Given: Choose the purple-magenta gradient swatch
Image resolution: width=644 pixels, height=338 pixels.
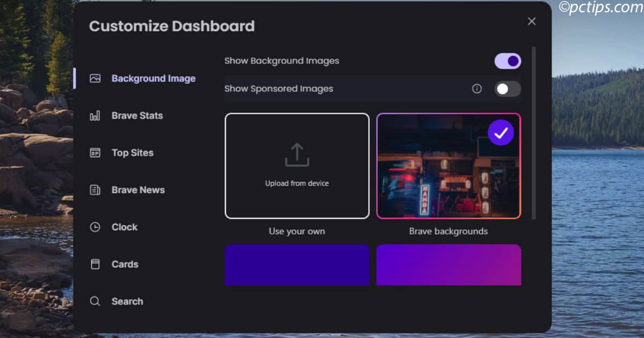Looking at the screenshot, I should [x=449, y=265].
